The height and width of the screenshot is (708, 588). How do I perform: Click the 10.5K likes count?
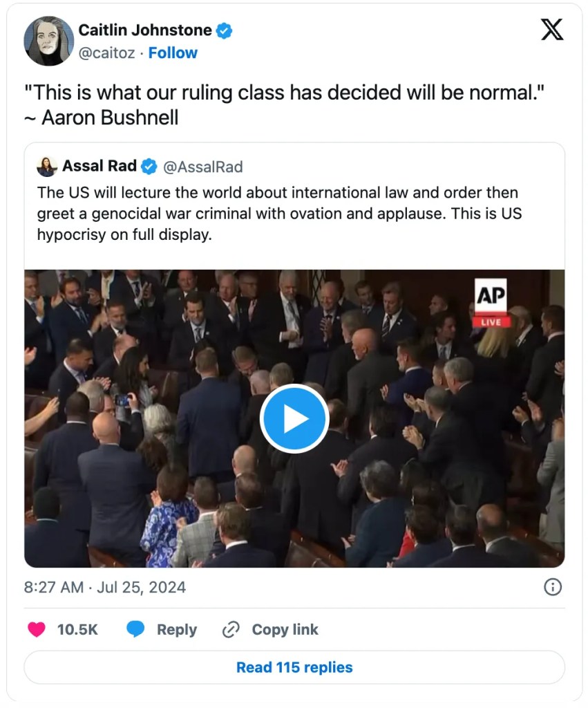(77, 629)
